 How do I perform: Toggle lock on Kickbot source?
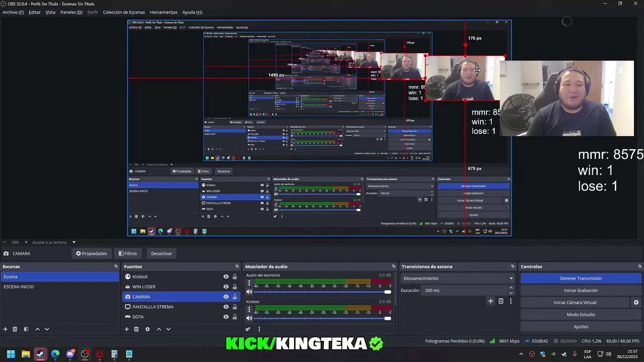pos(234,277)
